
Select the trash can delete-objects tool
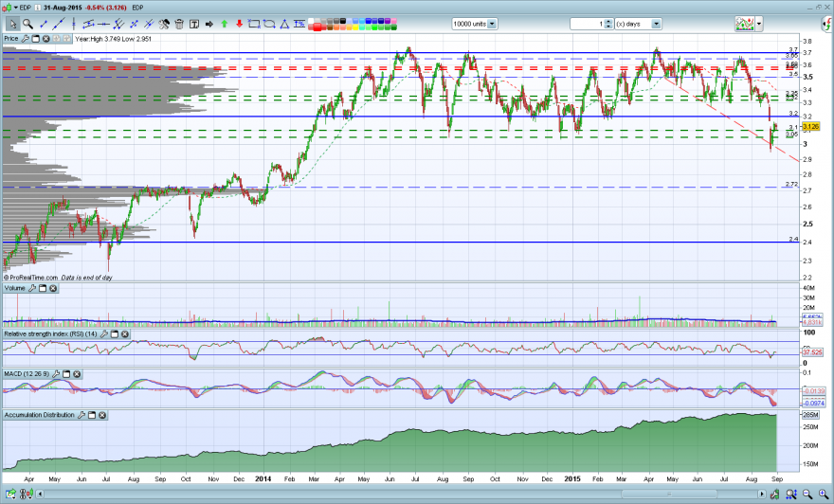(179, 24)
